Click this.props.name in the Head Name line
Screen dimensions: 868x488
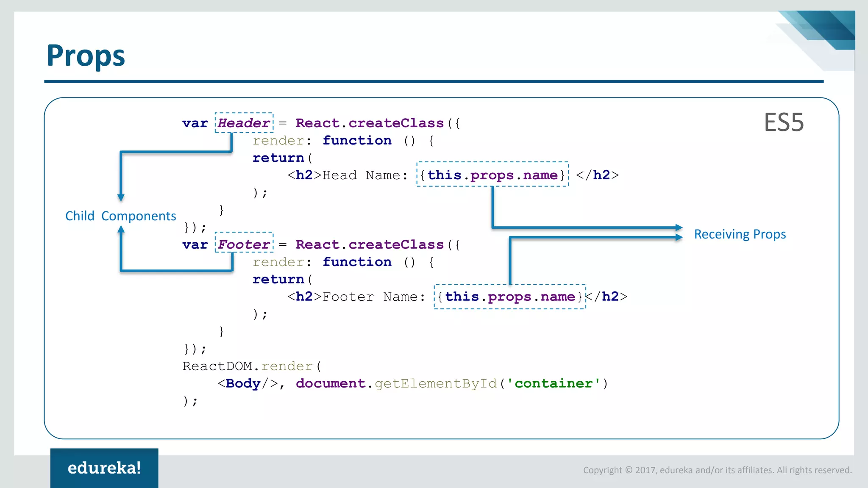pyautogui.click(x=492, y=175)
